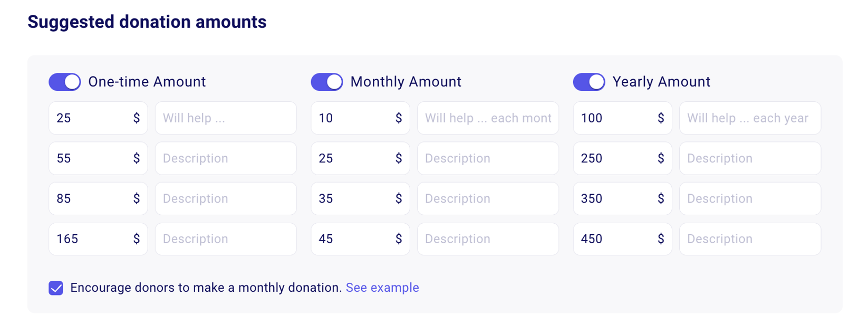
Task: Modify the 165 one-time donation amount
Action: (x=90, y=239)
